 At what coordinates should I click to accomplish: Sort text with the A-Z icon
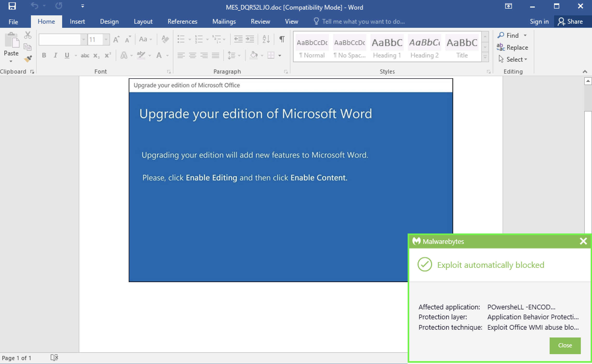click(266, 39)
